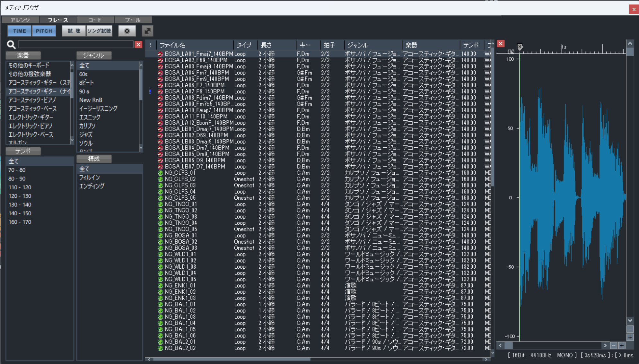The image size is (639, 364).
Task: Click file list horizontal scrollbar thumb
Action: click(231, 359)
